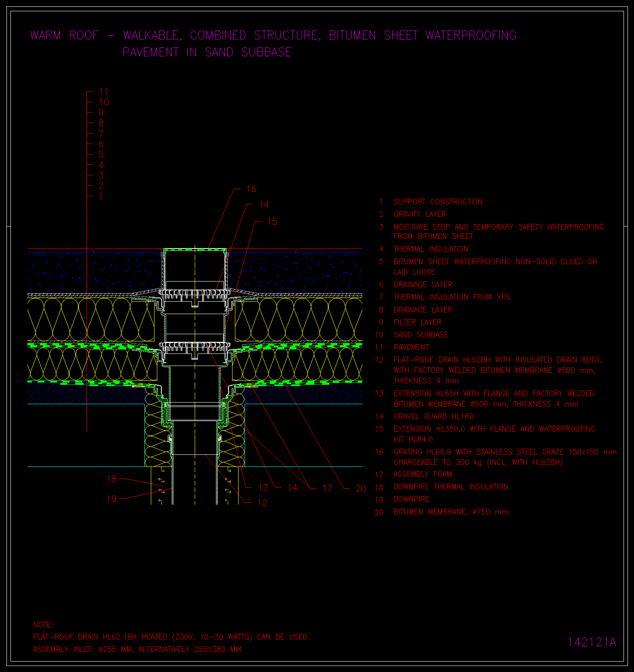Click leader label '15' on the section drawing
634x672 pixels.
[272, 222]
